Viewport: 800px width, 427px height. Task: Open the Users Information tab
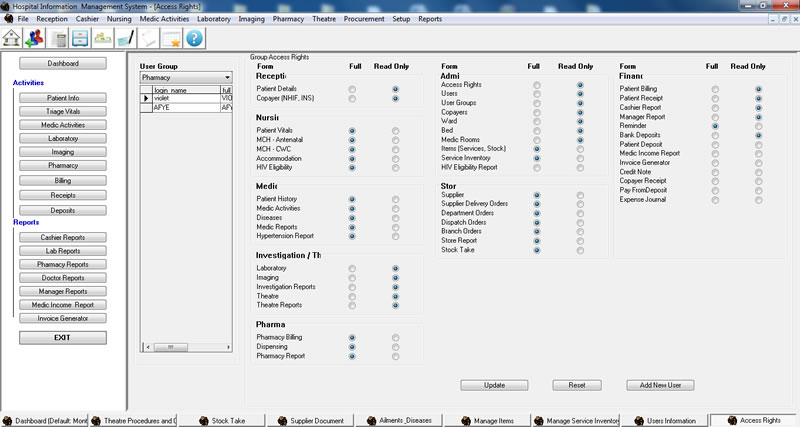pos(670,420)
